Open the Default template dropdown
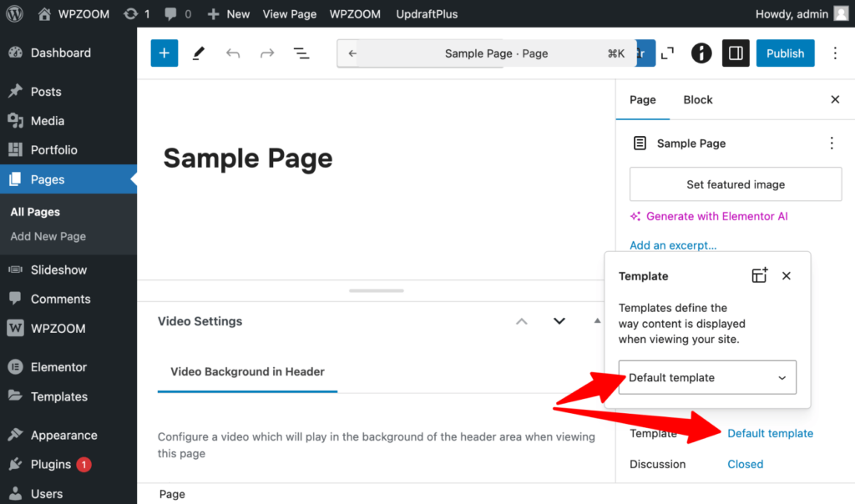This screenshot has width=855, height=504. pos(707,377)
